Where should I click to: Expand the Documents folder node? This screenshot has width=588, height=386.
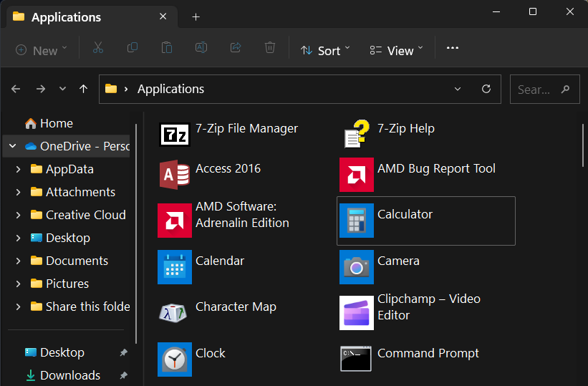tap(18, 261)
